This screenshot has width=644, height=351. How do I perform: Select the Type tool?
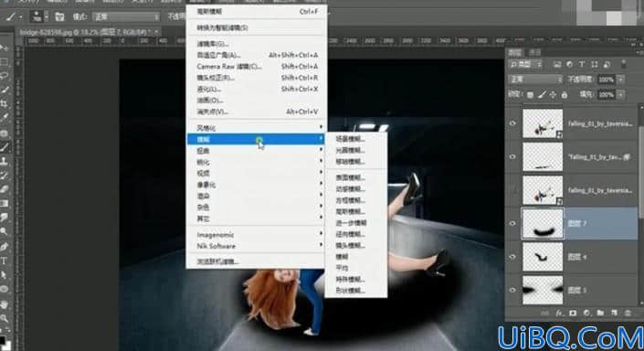point(4,261)
